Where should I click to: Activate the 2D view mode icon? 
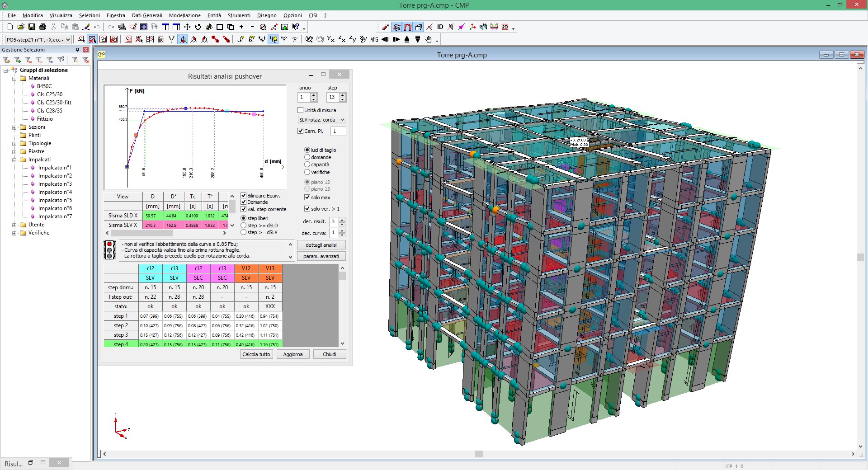tap(505, 27)
